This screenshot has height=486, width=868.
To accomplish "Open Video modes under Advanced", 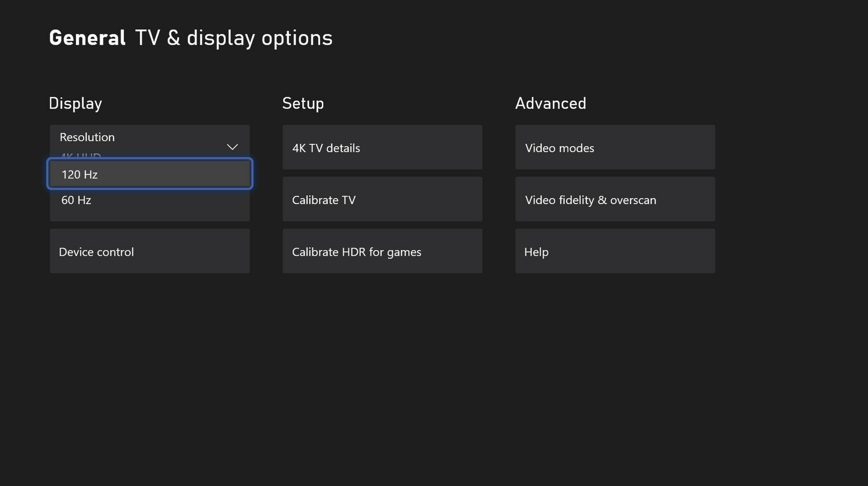I will [x=615, y=147].
